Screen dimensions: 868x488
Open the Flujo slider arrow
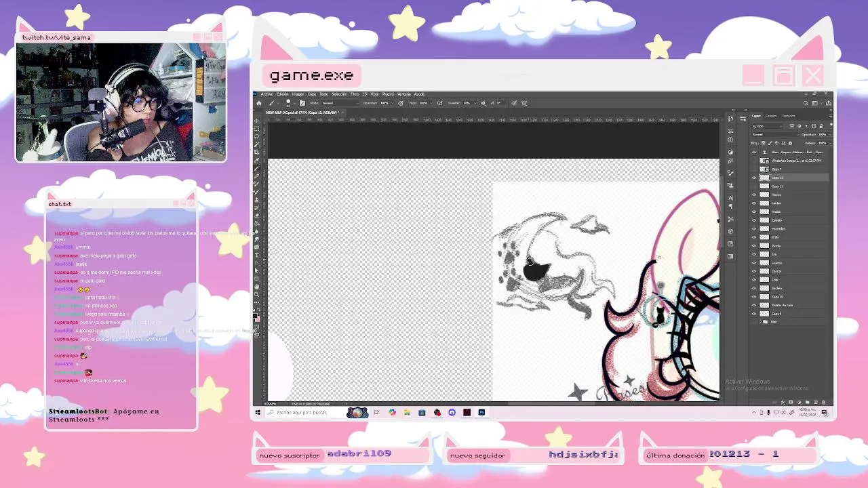[x=431, y=103]
